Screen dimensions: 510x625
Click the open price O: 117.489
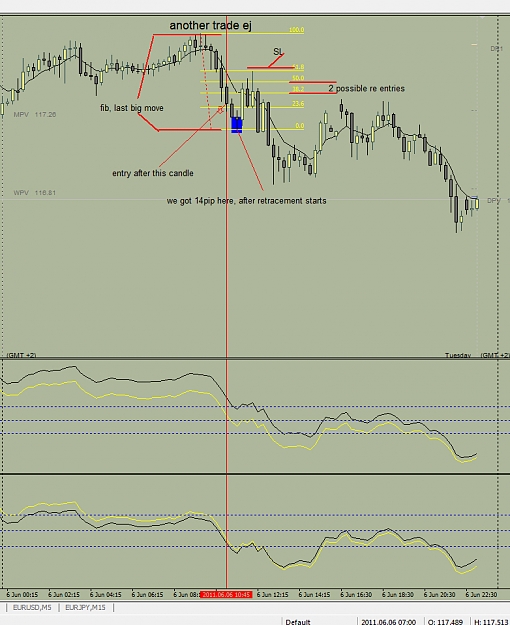click(x=445, y=621)
